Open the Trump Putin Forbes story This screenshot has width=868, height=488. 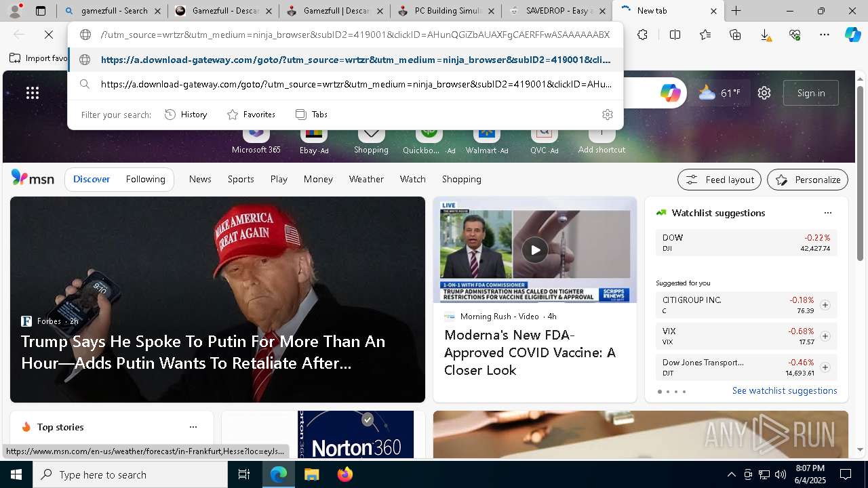(218, 300)
